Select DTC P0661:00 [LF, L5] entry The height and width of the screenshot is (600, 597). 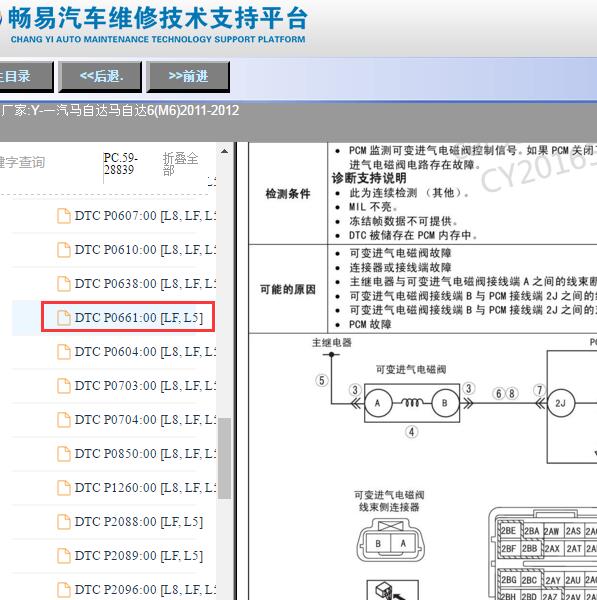click(x=139, y=318)
